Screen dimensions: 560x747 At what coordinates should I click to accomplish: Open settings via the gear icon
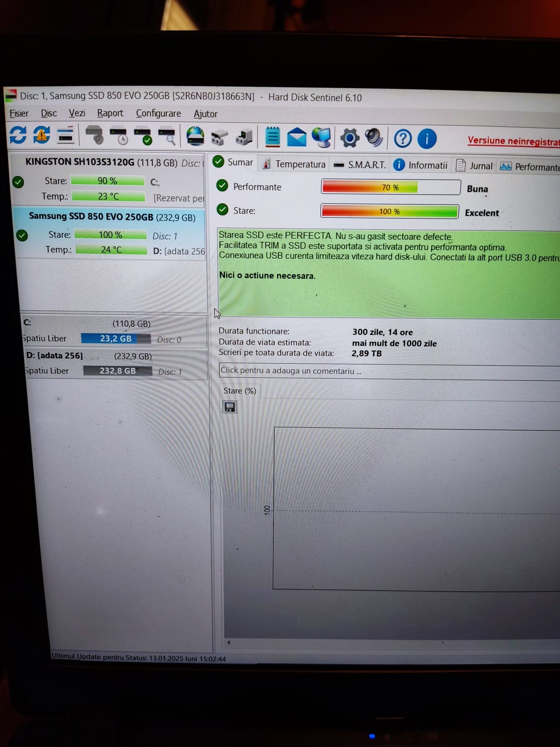(350, 138)
